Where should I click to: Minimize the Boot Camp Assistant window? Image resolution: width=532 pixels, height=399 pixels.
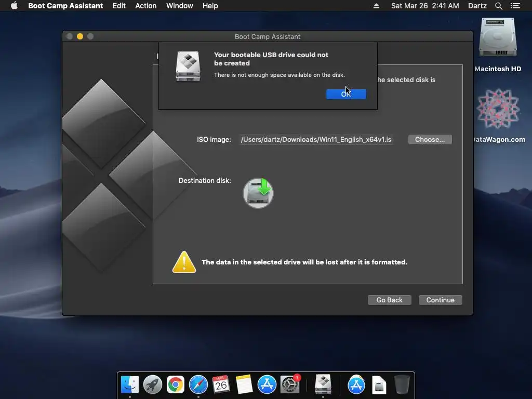pyautogui.click(x=80, y=36)
